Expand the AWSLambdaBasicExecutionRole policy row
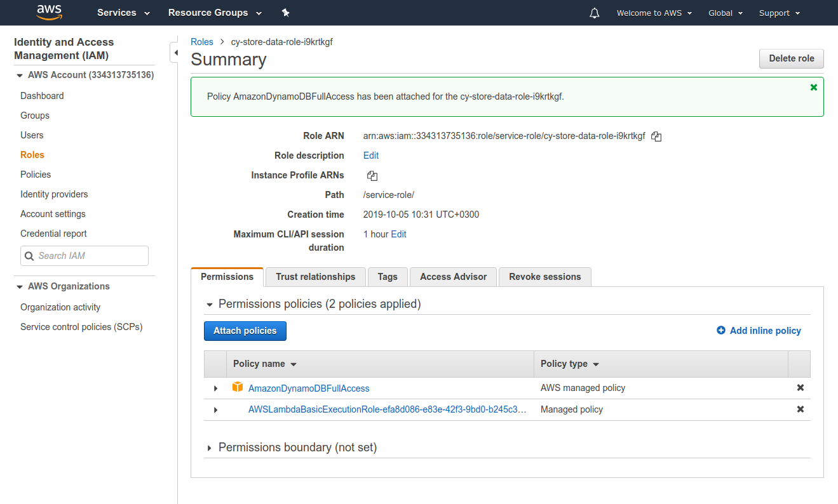The image size is (838, 504). coord(215,410)
